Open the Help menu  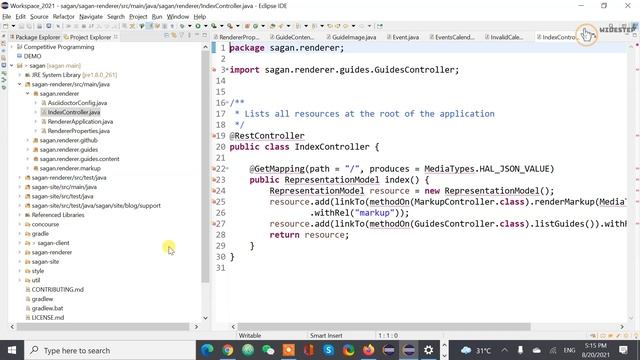pyautogui.click(x=200, y=17)
